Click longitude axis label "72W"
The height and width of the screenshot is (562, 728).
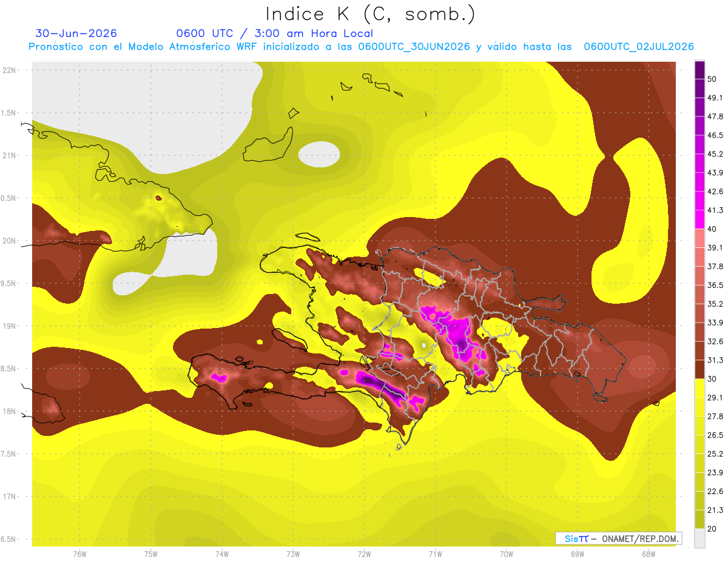pos(364,553)
